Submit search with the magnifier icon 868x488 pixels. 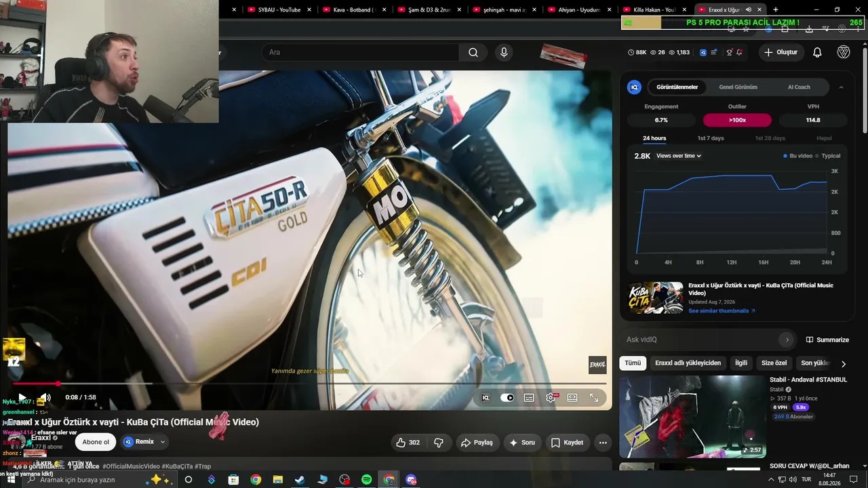click(473, 52)
